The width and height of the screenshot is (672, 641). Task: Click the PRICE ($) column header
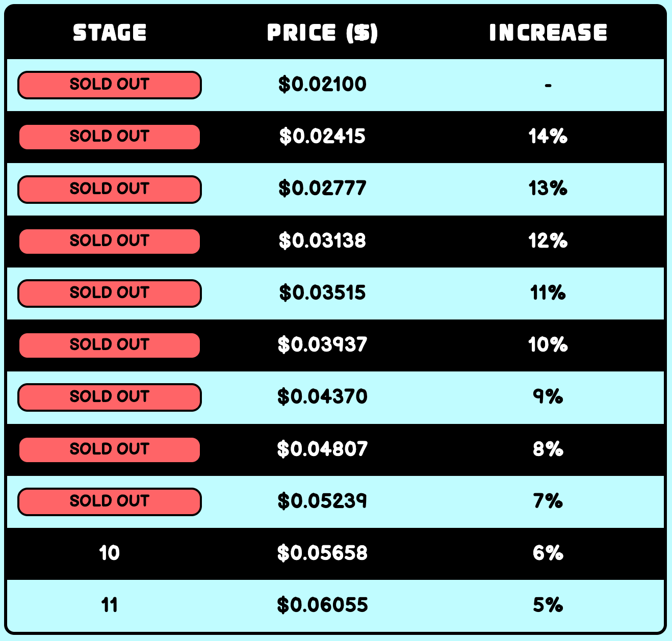click(x=322, y=33)
